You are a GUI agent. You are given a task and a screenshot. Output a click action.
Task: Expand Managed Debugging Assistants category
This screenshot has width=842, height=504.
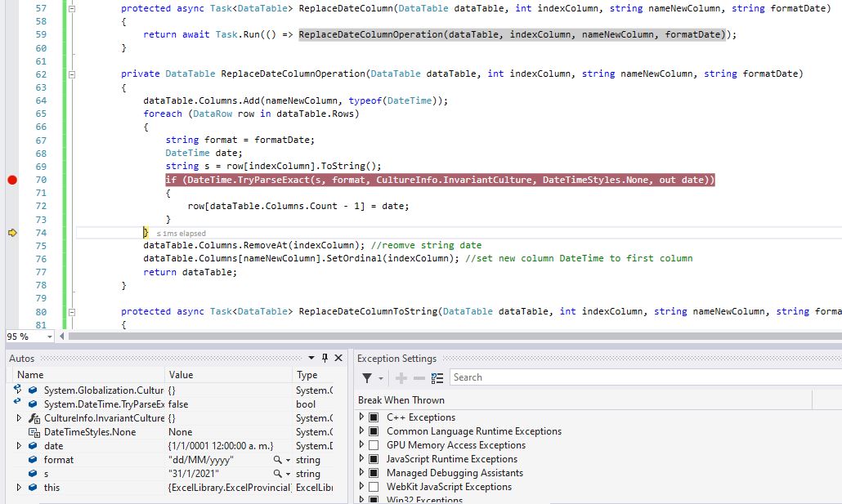(x=361, y=472)
